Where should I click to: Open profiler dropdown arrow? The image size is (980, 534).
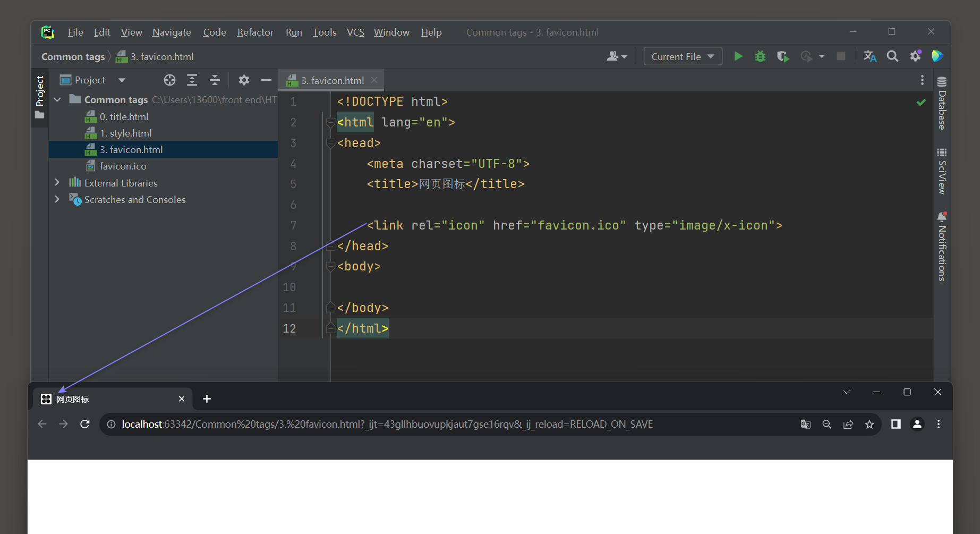[822, 56]
